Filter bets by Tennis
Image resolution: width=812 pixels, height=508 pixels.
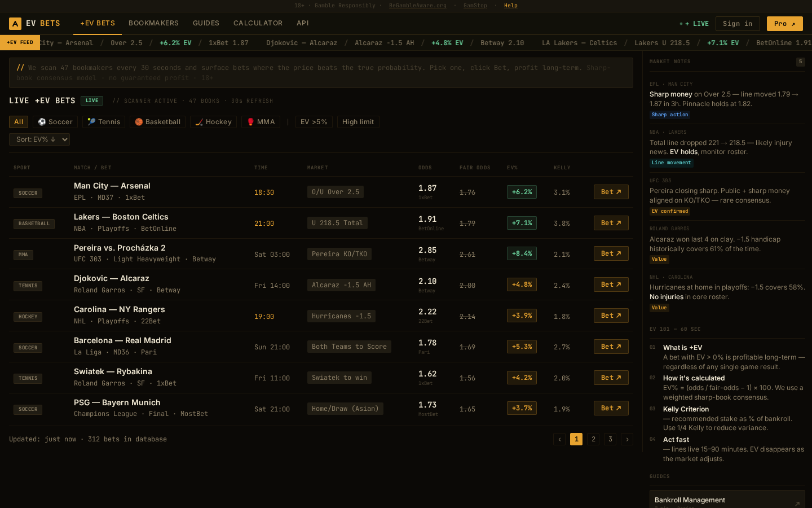point(104,122)
